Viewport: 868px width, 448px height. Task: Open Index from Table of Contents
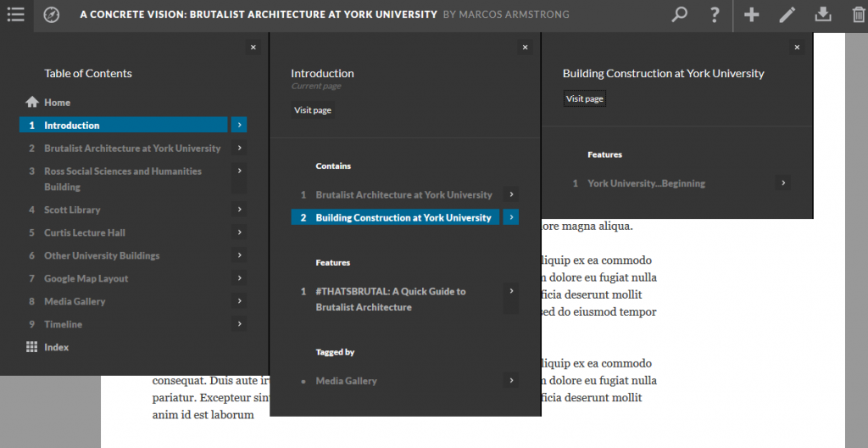[57, 347]
